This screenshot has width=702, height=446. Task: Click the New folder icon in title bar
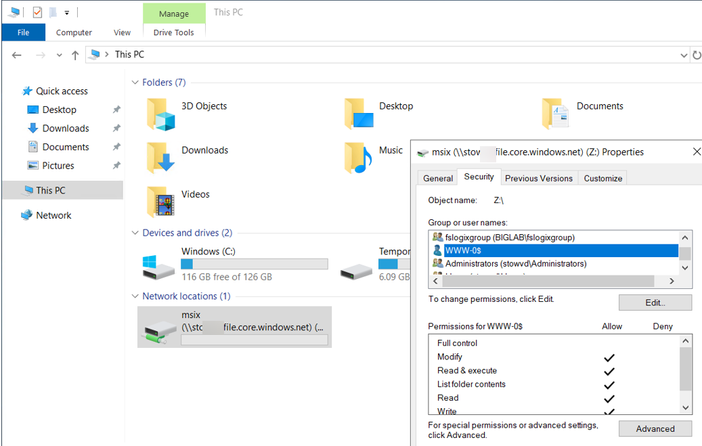53,13
